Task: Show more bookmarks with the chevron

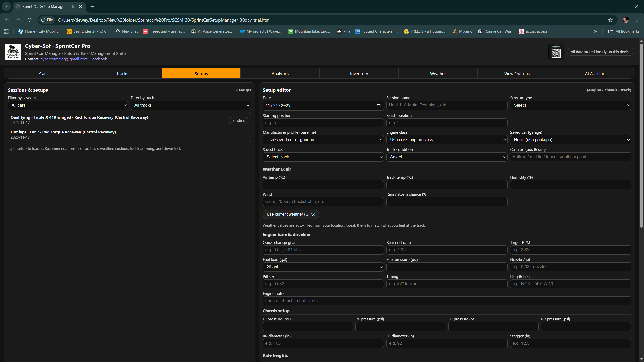Action: [595, 31]
